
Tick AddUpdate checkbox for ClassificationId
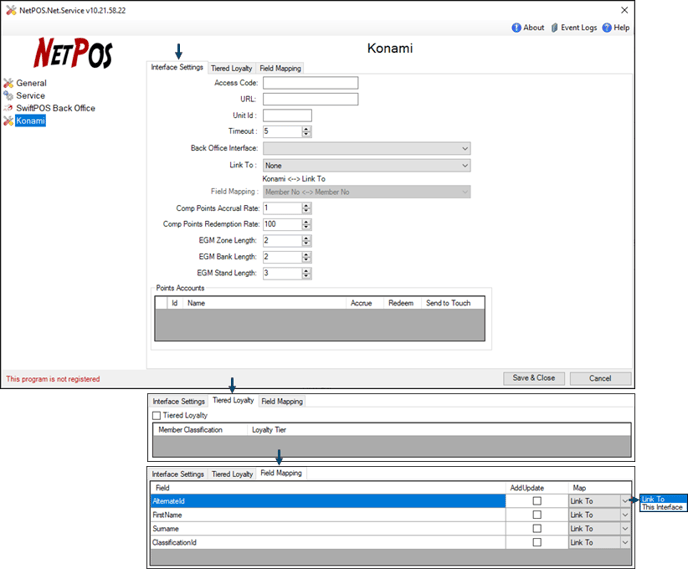tap(537, 542)
